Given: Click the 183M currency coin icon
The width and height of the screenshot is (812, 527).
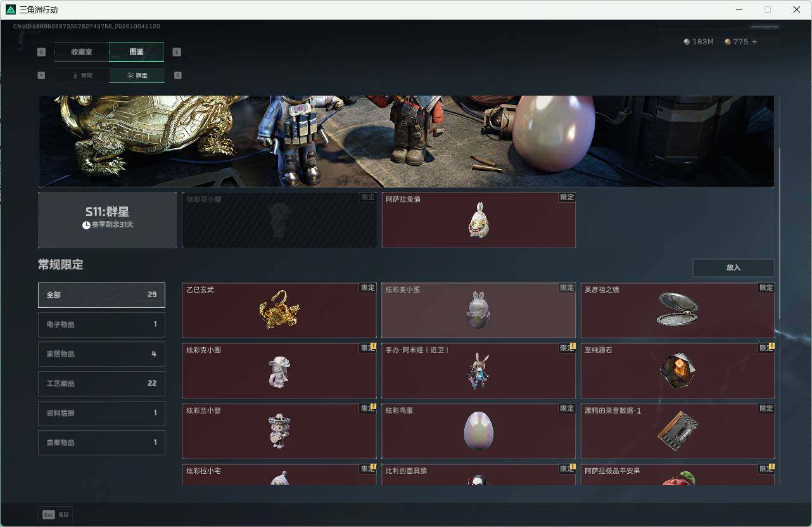Looking at the screenshot, I should (x=687, y=42).
